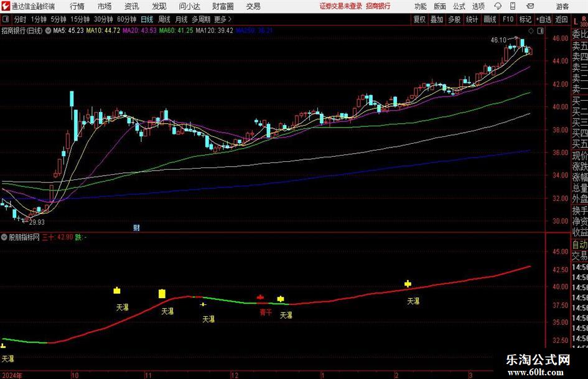
Task: Click the 返回 back button
Action: pos(561,19)
